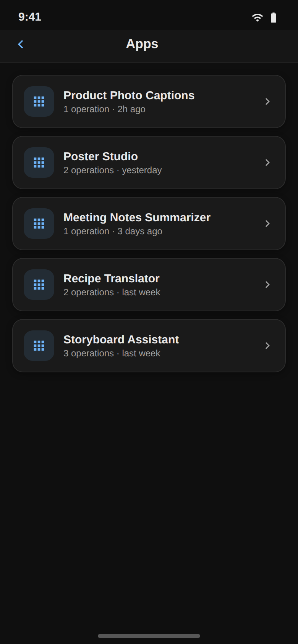Open the Meeting Notes Summarizer title
The width and height of the screenshot is (298, 644).
(x=137, y=217)
